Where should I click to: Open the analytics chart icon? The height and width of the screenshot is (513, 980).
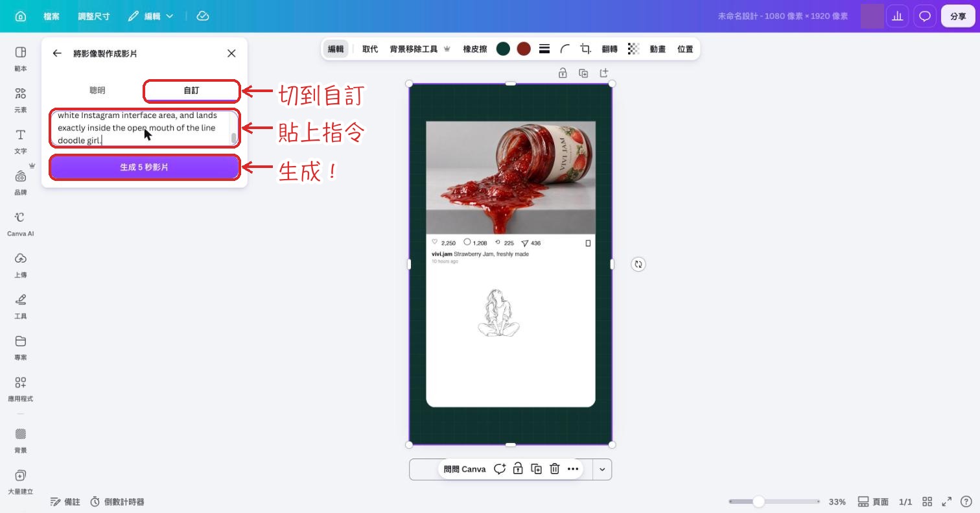tap(898, 16)
